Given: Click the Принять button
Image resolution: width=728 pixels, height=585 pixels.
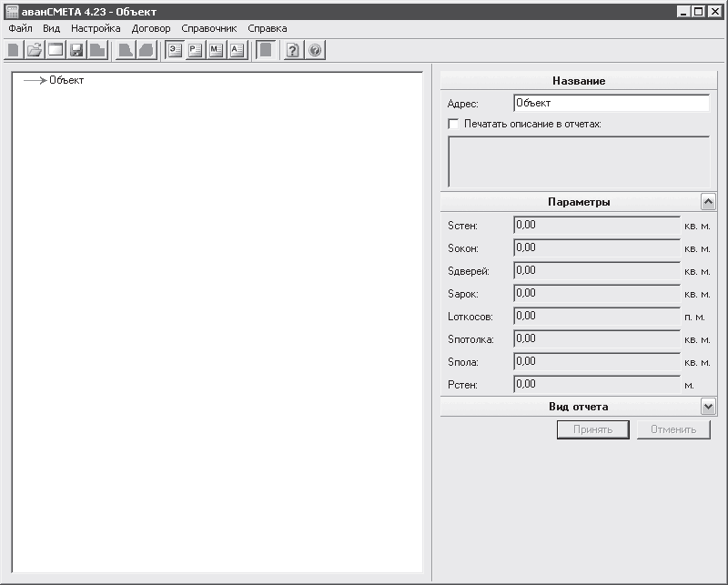Looking at the screenshot, I should (x=593, y=429).
